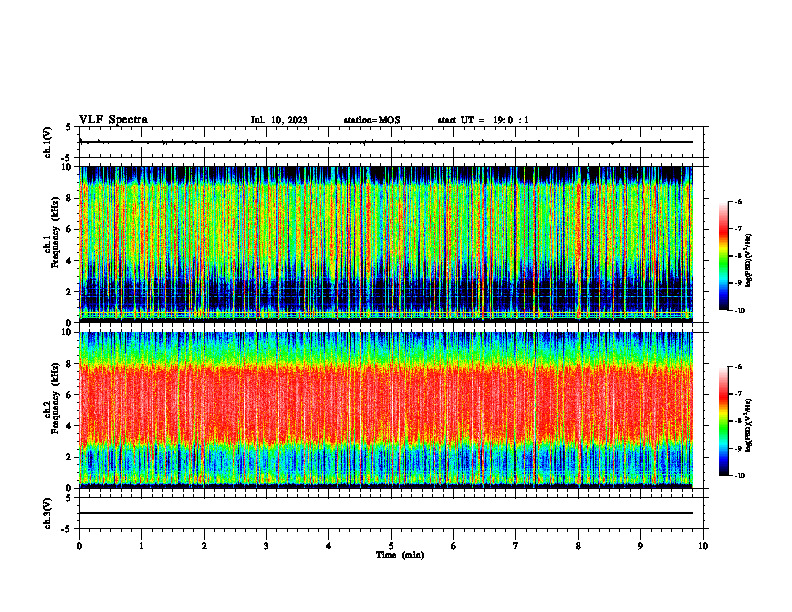
Task: Click the "-10" label on ch.1 colorbar
Action: pos(740,311)
